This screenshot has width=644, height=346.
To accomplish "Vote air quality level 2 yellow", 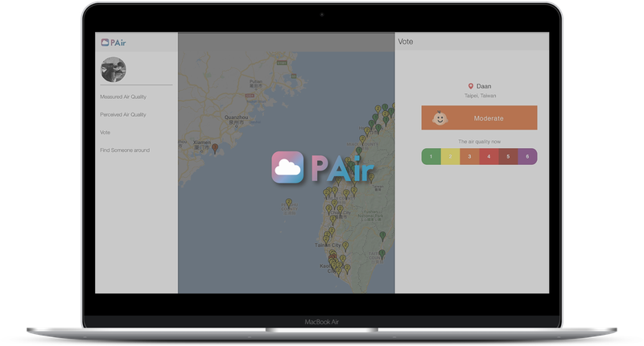I will 450,156.
